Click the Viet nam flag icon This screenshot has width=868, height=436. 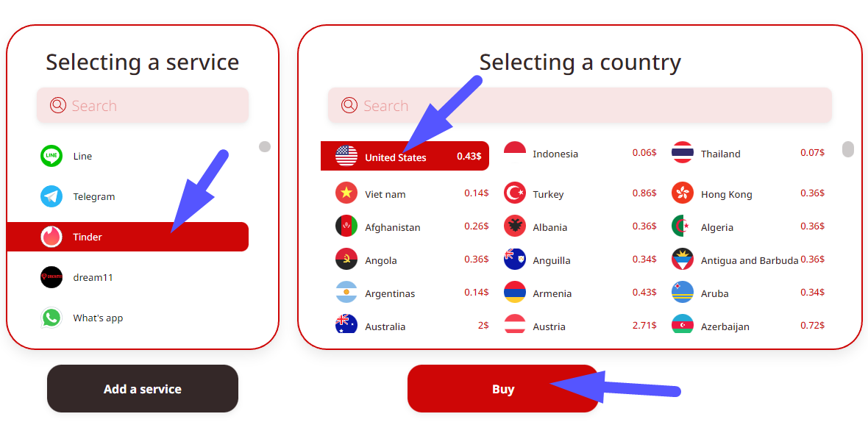346,193
